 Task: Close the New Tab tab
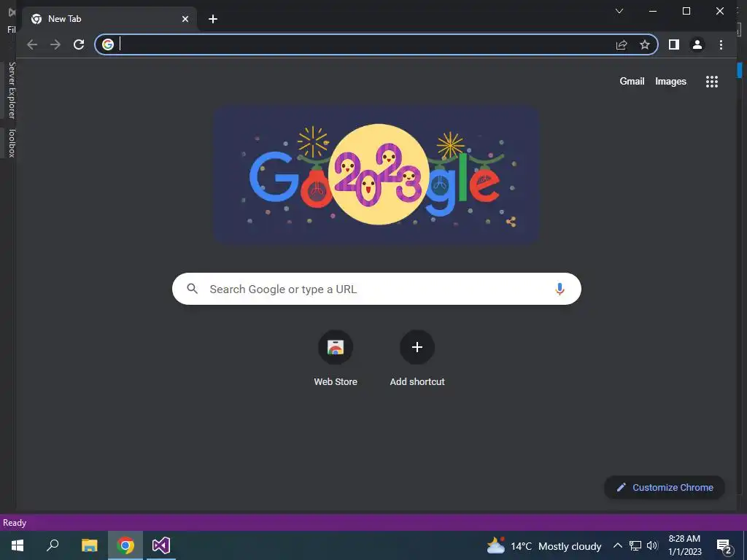coord(185,19)
